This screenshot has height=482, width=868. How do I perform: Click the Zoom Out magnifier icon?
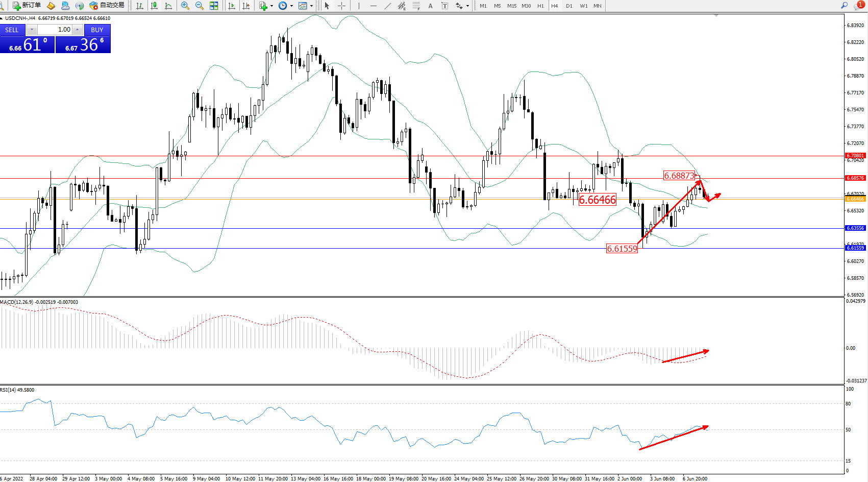pos(200,6)
